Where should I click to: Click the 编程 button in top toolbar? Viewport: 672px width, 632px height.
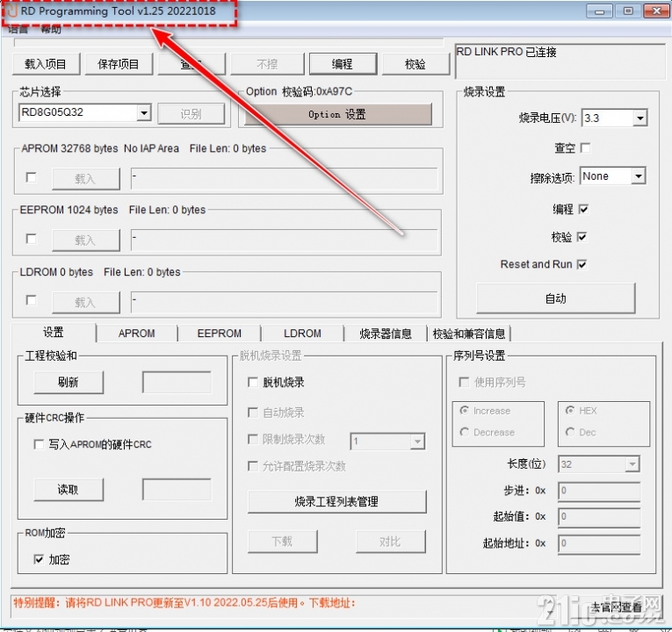[x=343, y=64]
